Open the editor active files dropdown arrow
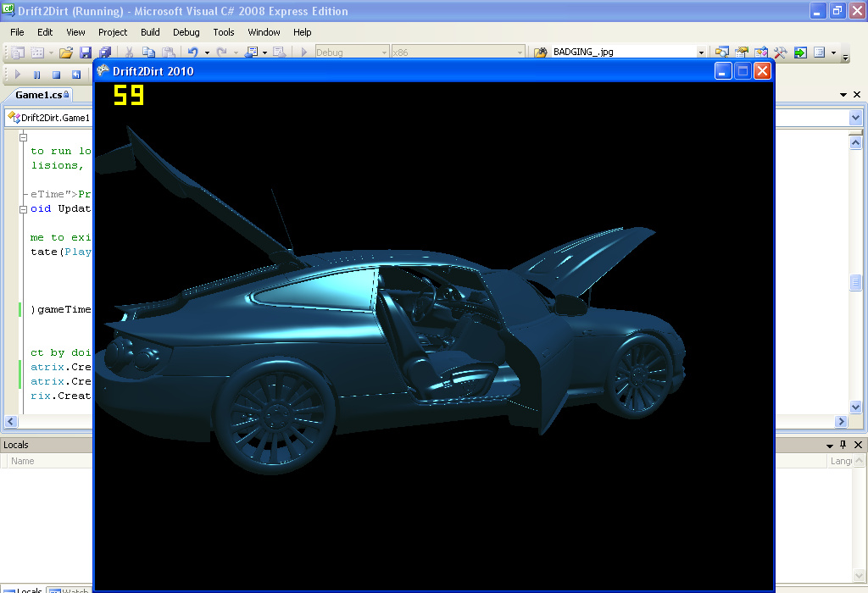This screenshot has height=593, width=868. click(x=843, y=95)
